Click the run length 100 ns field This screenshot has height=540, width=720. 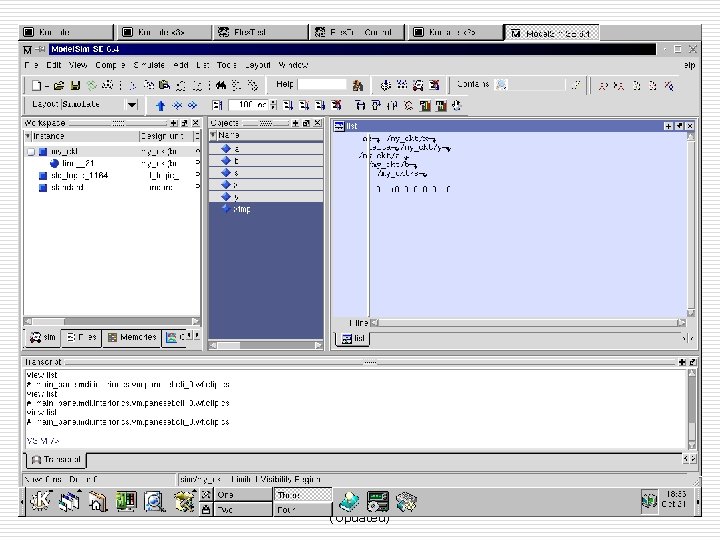tap(249, 105)
